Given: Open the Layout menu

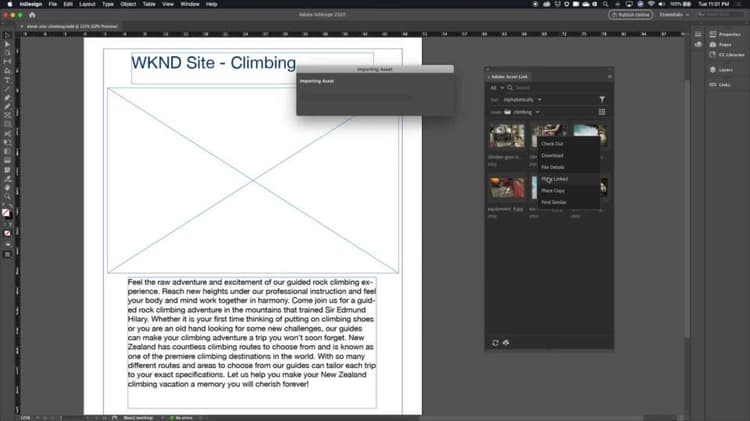Looking at the screenshot, I should 87,4.
